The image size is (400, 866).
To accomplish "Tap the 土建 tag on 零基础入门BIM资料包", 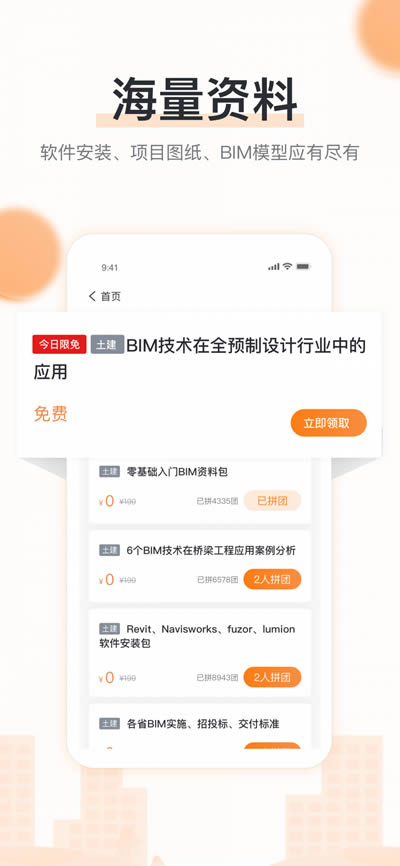I will coord(109,472).
